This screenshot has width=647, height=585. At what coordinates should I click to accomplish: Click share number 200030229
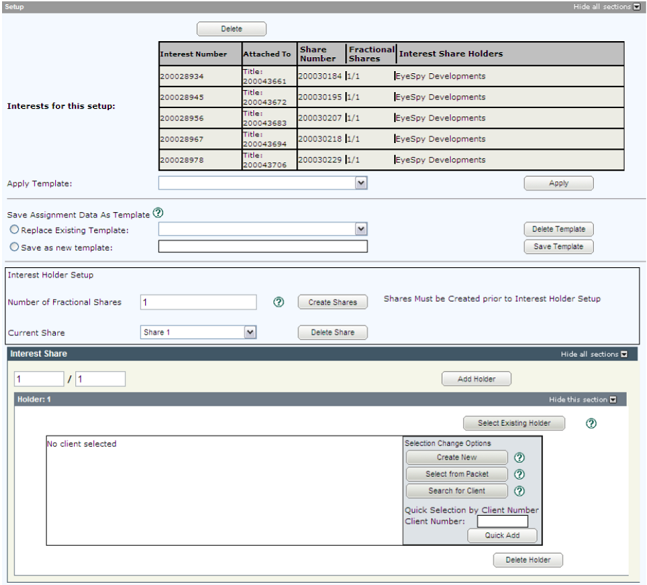click(x=320, y=160)
